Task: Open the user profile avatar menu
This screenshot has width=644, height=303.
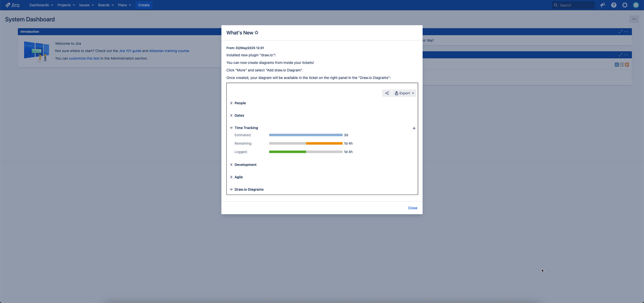Action: click(x=636, y=5)
